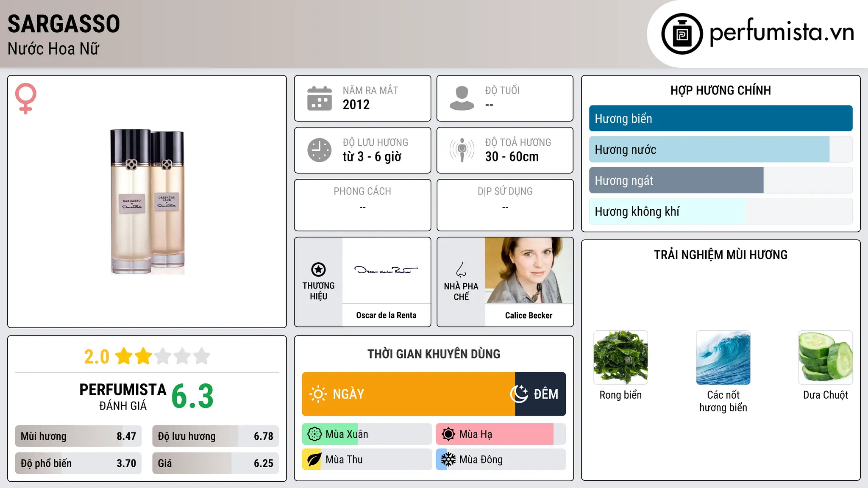The width and height of the screenshot is (868, 488).
Task: Click the Dưa Chuột cucumber image
Action: coord(826,358)
